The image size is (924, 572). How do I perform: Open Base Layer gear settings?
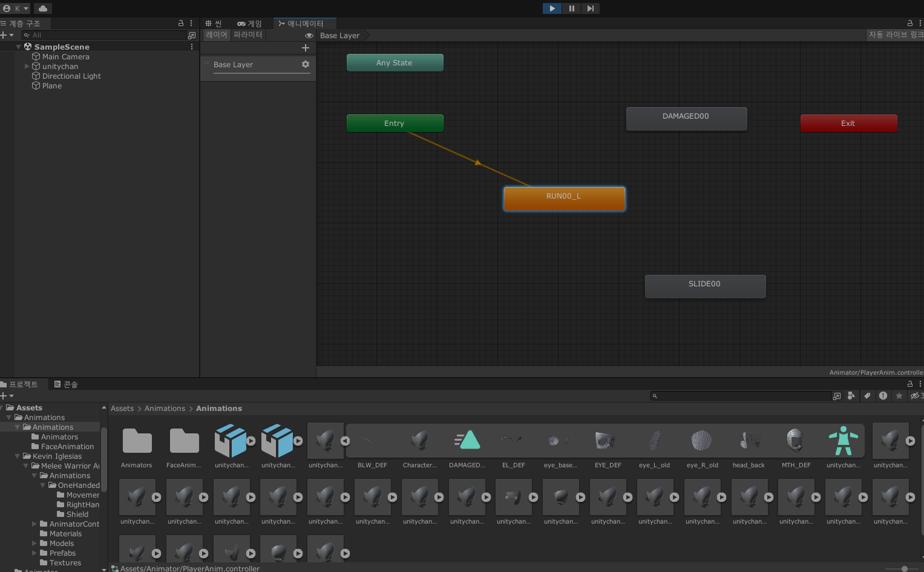click(x=306, y=64)
